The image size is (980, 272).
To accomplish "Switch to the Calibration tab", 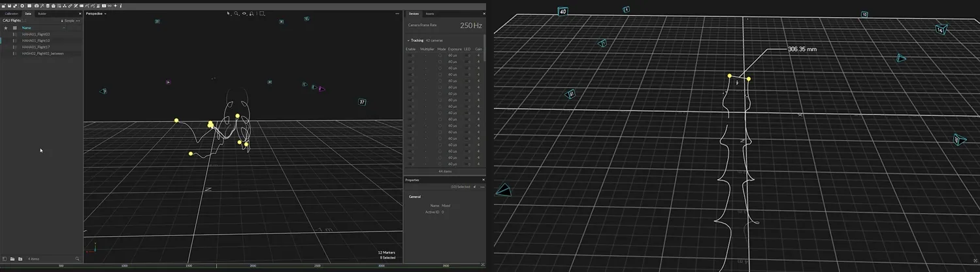I will pos(12,13).
